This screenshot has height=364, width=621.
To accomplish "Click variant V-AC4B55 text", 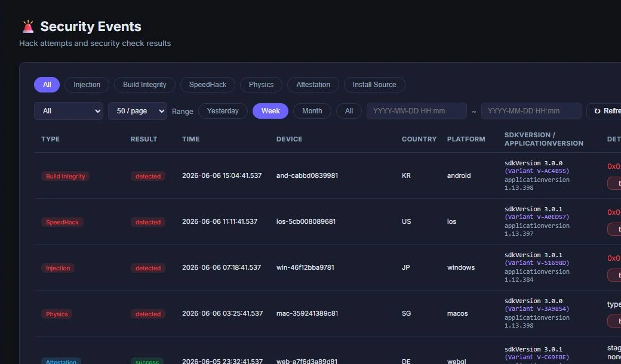I will click(x=537, y=171).
